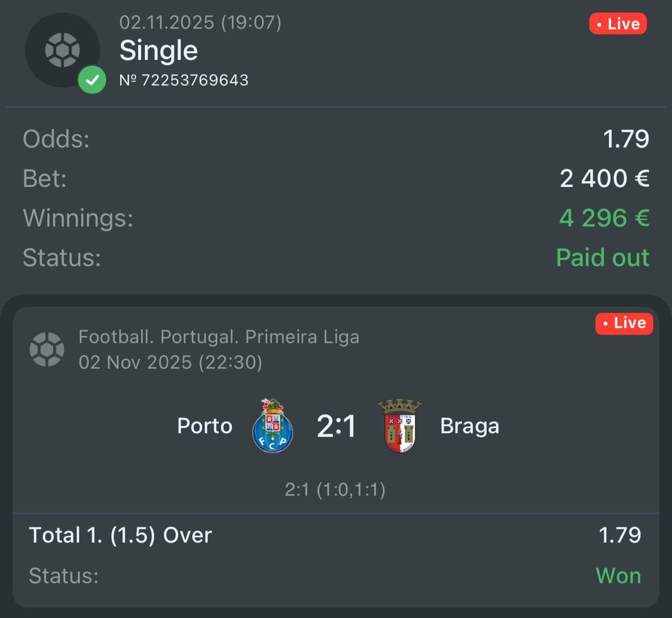Click the half-time scores line 2:1 (1:0,1:1)
Screen dimensions: 672x618
(x=335, y=489)
